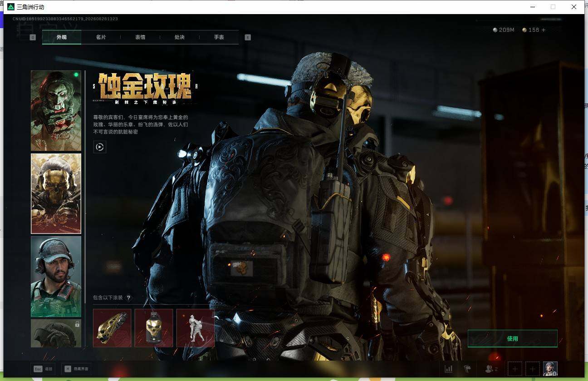This screenshot has width=588, height=381.
Task: Select the locked helmet skin thumbnail
Action: tap(56, 333)
